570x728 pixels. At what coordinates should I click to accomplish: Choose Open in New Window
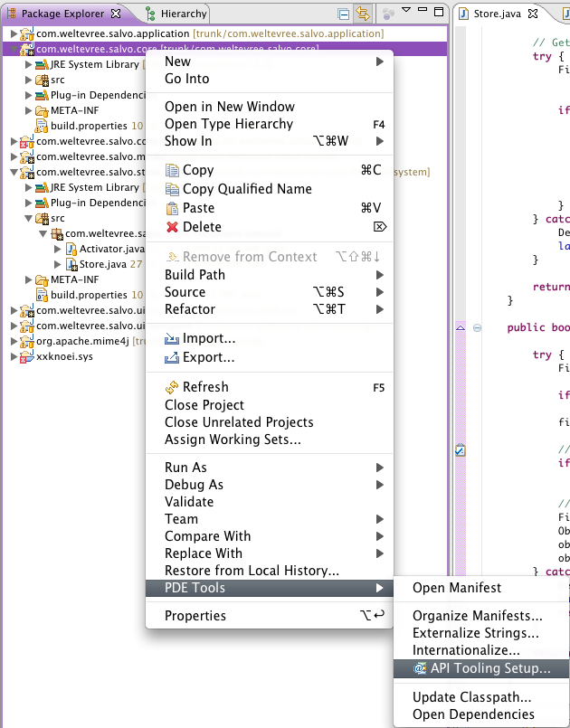(270, 107)
